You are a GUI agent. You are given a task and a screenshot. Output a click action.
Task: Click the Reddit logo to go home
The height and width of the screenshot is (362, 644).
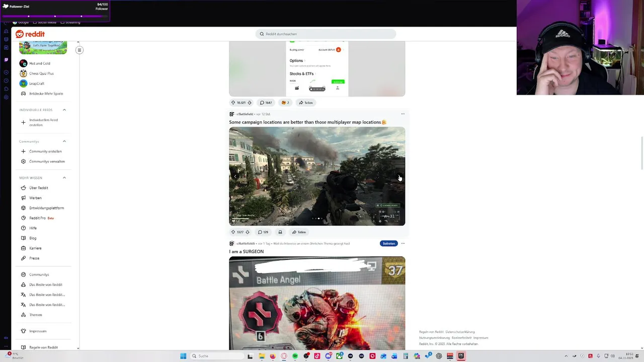(30, 34)
